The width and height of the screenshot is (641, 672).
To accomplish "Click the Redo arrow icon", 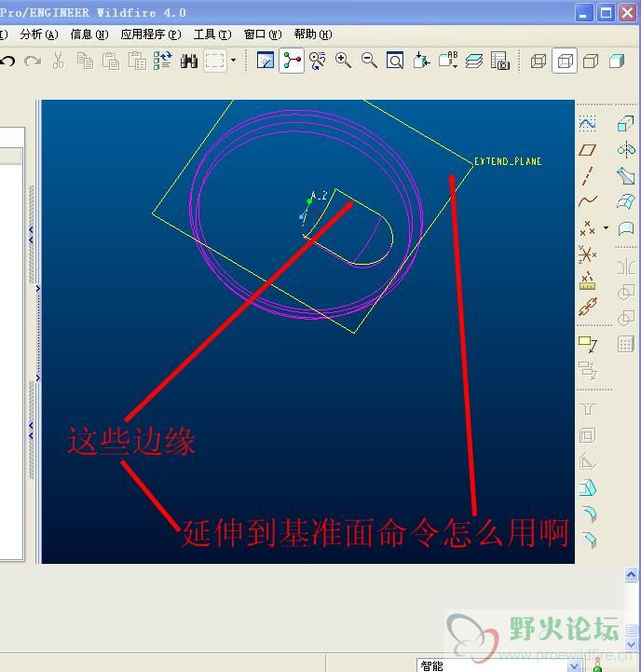I will tap(33, 61).
